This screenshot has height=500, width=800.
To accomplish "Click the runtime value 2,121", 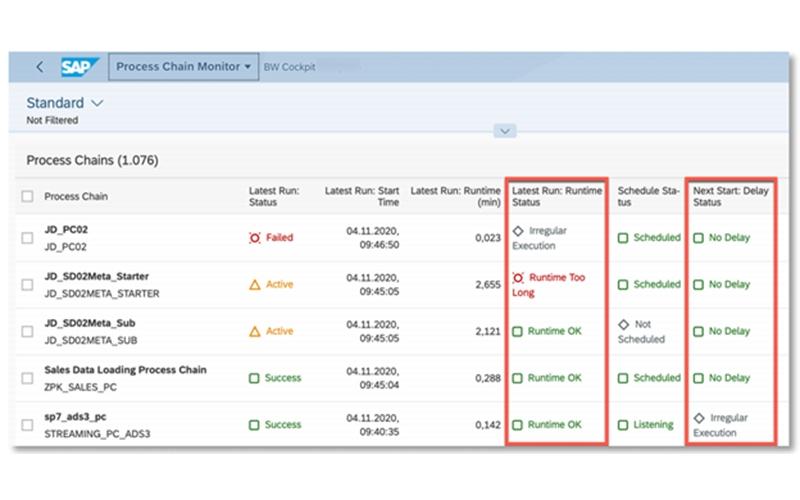I will 488,332.
